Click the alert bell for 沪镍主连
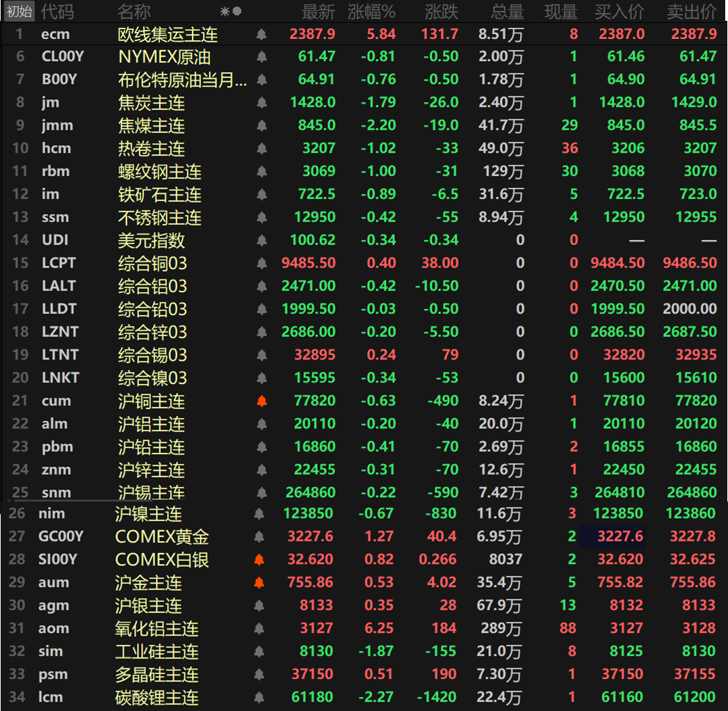 tap(259, 514)
